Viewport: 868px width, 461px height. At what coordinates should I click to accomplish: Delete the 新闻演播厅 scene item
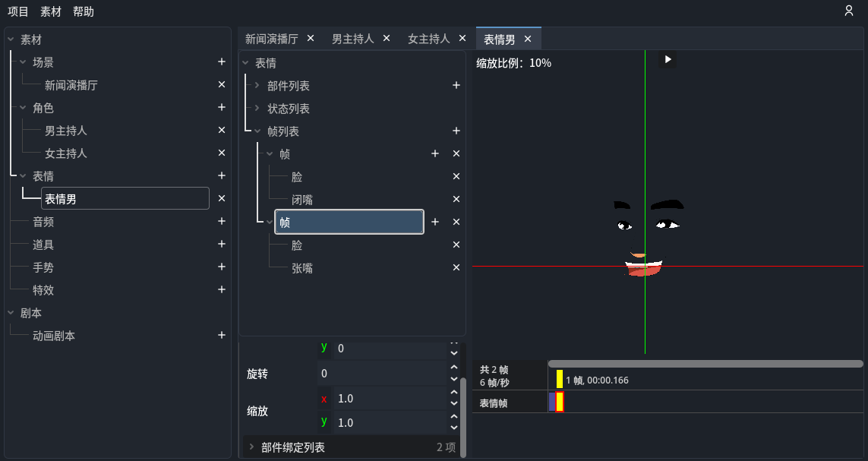pyautogui.click(x=222, y=85)
